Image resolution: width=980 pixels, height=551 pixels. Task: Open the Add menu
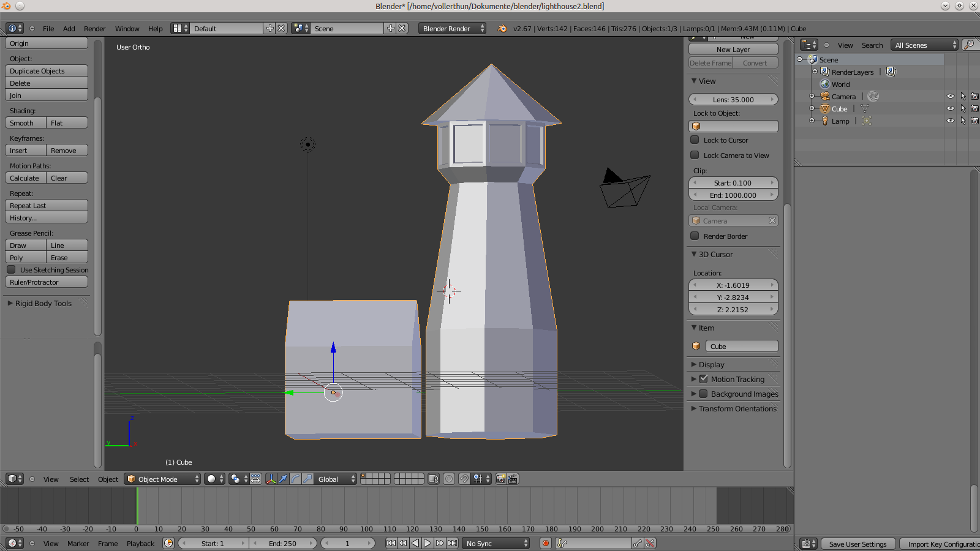tap(69, 28)
